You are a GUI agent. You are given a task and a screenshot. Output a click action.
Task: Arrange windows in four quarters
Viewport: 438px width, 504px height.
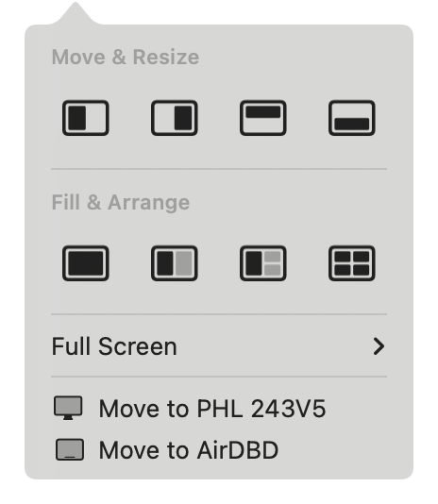(352, 263)
